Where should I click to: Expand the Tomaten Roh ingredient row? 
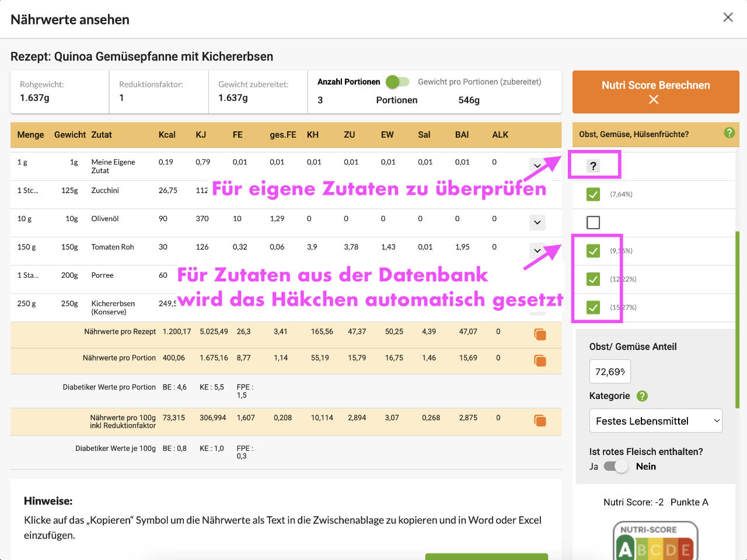click(537, 250)
